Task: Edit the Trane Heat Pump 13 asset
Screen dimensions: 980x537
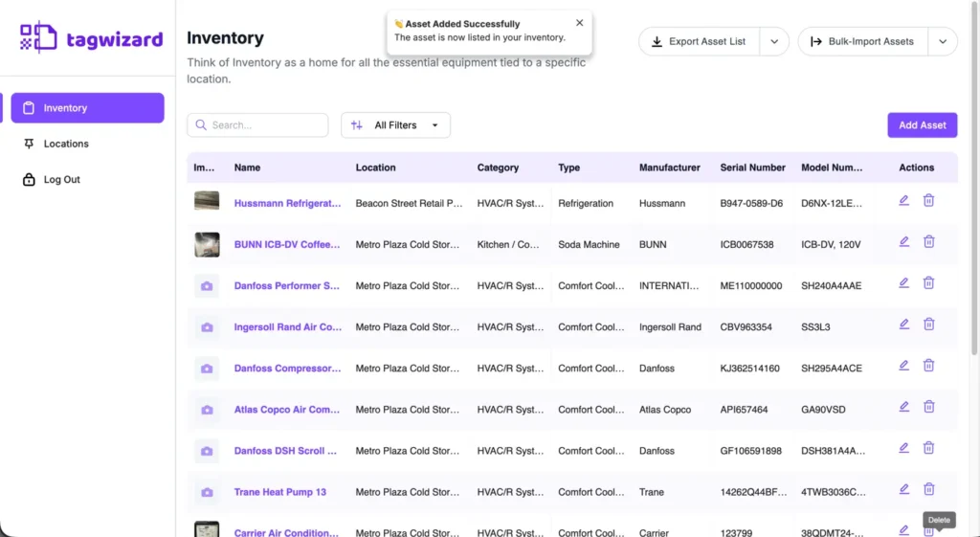Action: tap(903, 489)
